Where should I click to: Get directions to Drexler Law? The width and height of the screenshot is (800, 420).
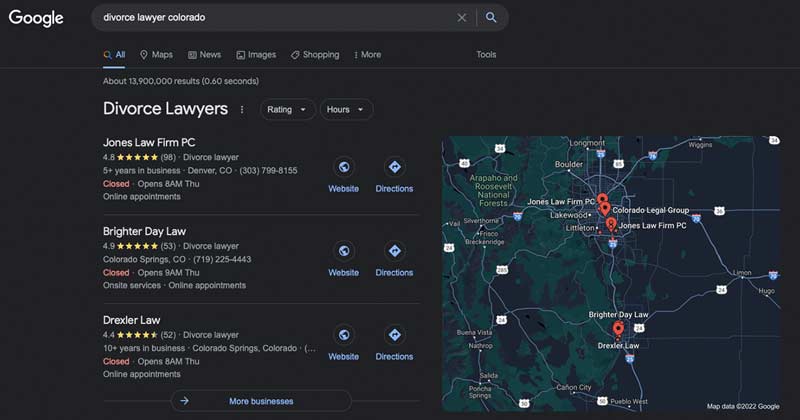coord(394,335)
